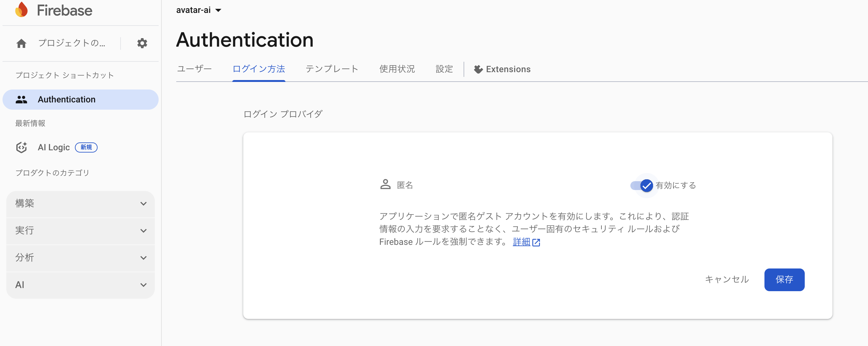Click the プロジェクト ショートカット label
Screen dimensions: 868x346
point(65,75)
